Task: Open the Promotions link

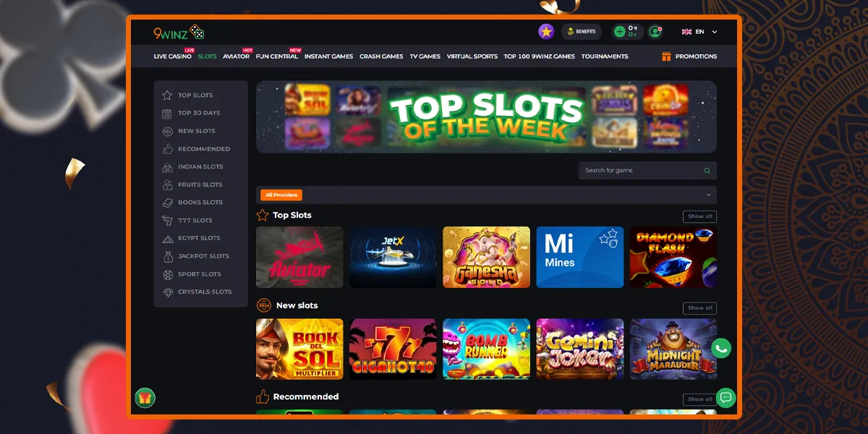Action: 689,56
